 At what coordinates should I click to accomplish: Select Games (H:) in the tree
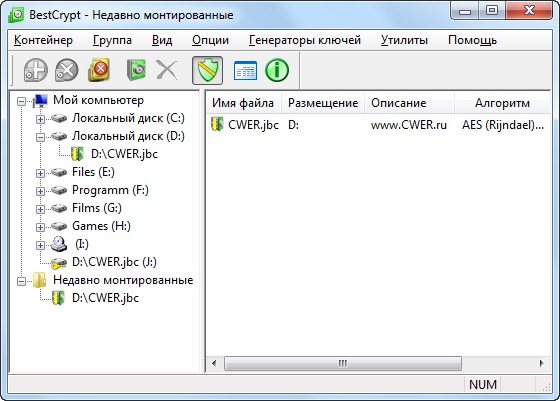pyautogui.click(x=101, y=226)
